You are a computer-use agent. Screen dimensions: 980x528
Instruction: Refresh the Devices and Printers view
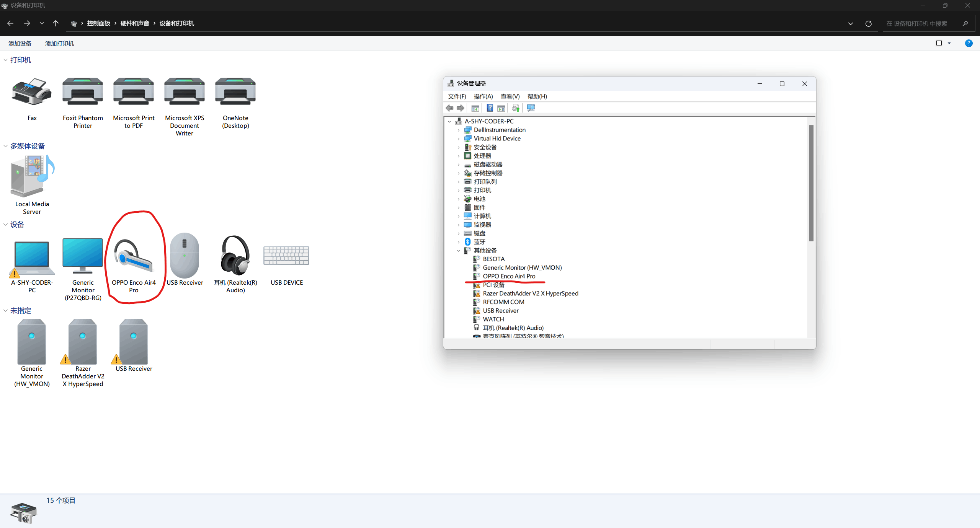tap(869, 23)
